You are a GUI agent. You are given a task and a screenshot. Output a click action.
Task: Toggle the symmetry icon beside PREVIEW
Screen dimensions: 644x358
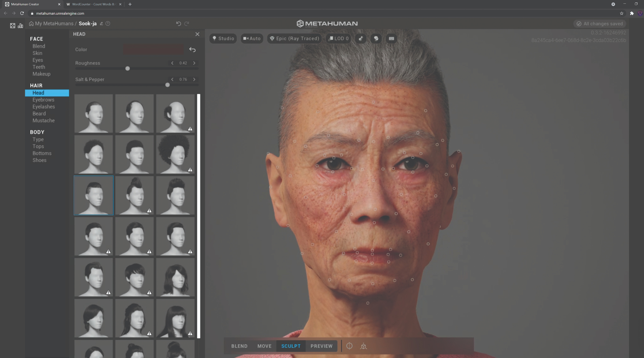click(x=349, y=346)
